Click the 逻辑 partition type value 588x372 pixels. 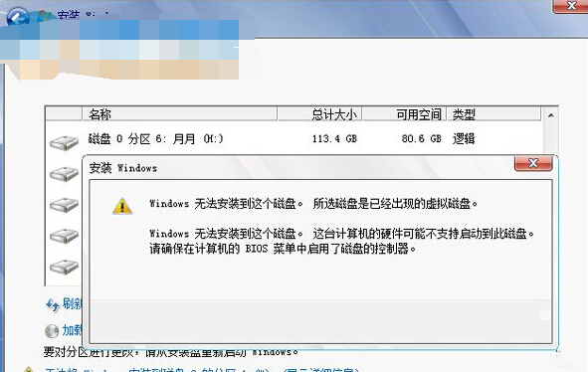[x=464, y=138]
